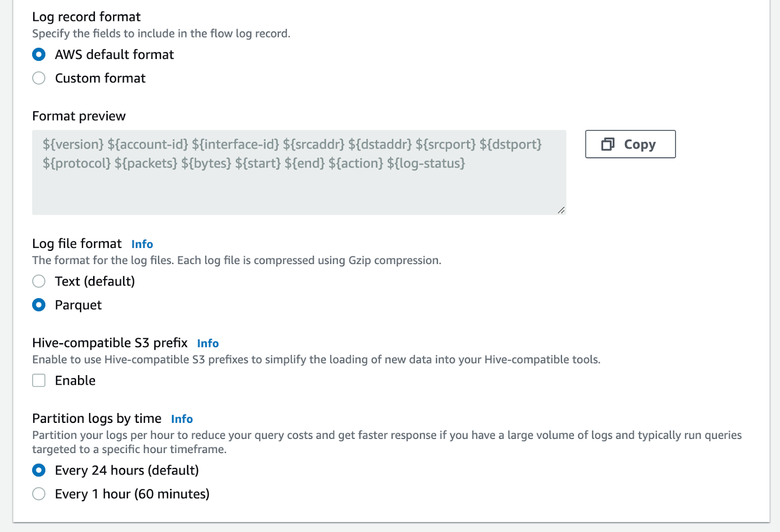Image resolution: width=780 pixels, height=532 pixels.
Task: Open Info link for Hive-compatible S3 prefix
Action: pos(208,343)
